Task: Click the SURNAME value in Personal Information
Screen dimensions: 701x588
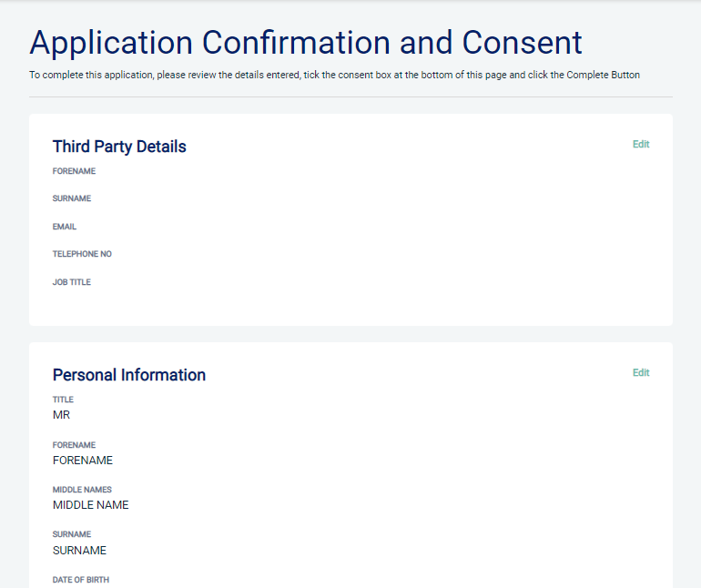Action: 79,551
